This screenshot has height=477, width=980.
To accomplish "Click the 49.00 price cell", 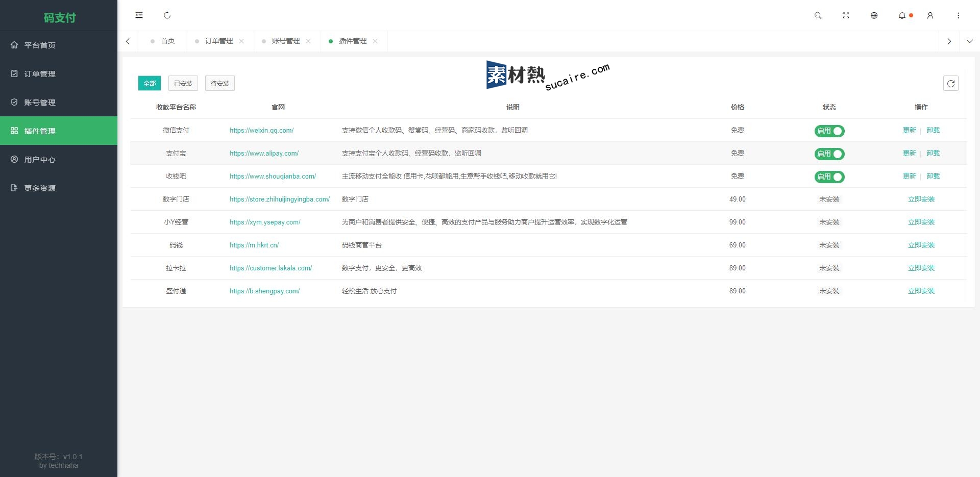I will point(737,199).
